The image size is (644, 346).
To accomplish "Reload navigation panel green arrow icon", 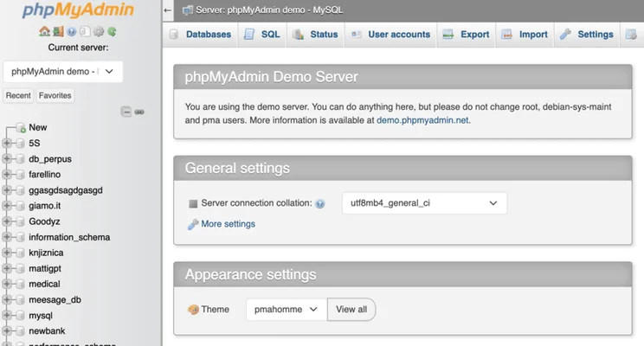I will pos(112,31).
